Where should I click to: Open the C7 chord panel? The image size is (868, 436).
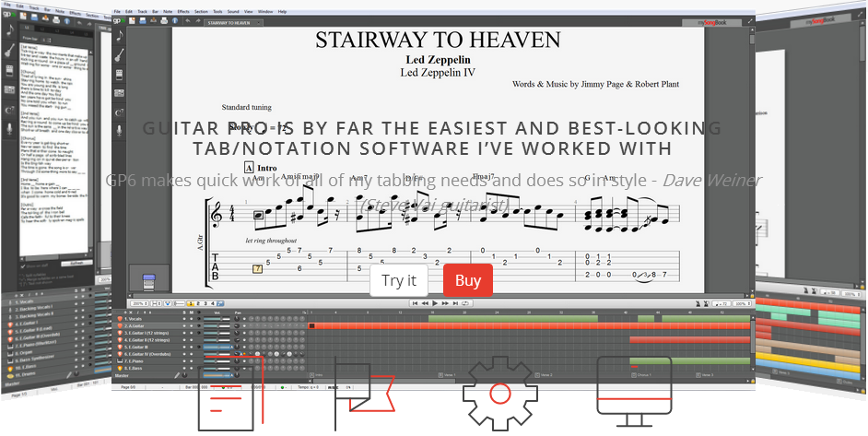(118, 112)
